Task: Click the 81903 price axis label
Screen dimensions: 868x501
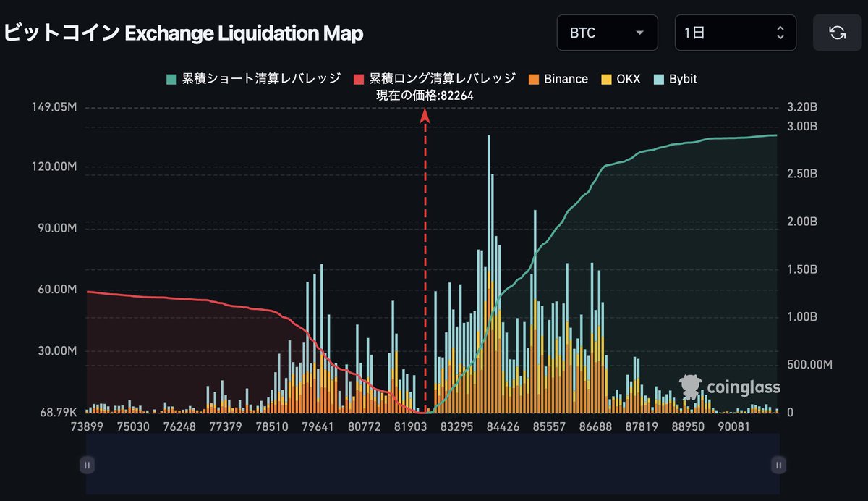Action: point(409,426)
